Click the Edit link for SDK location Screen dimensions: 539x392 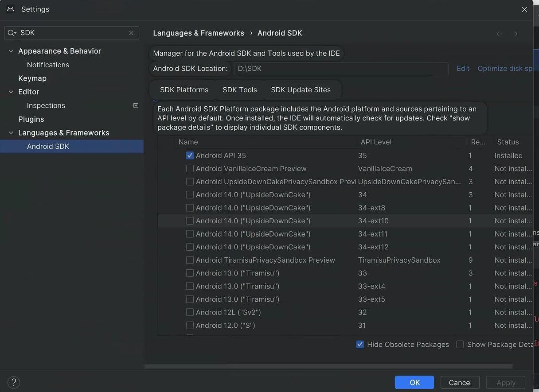(x=463, y=68)
